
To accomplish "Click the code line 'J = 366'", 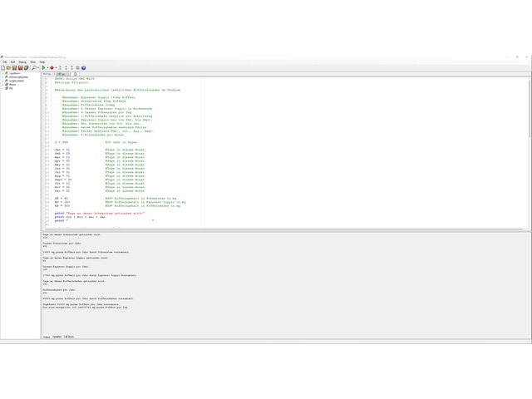I will point(62,142).
